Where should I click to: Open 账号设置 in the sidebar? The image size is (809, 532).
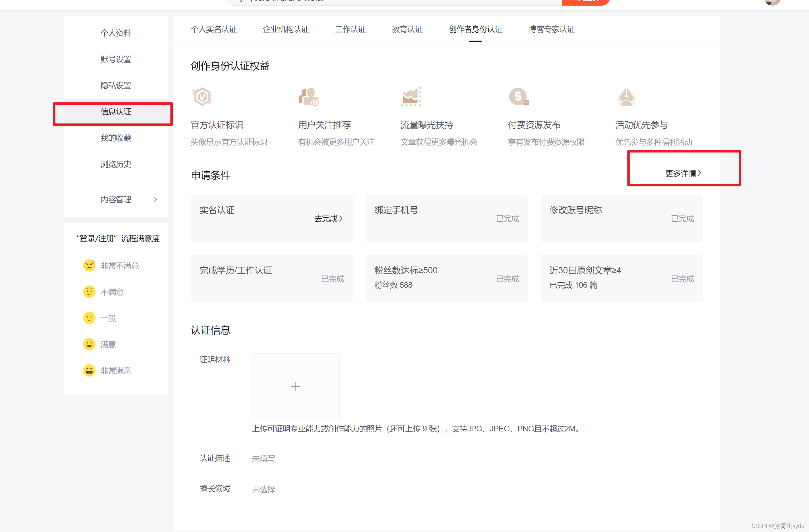(116, 59)
